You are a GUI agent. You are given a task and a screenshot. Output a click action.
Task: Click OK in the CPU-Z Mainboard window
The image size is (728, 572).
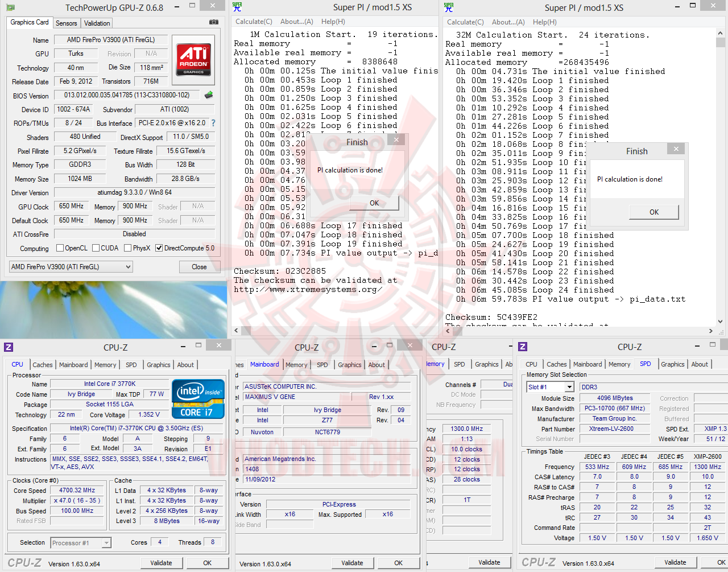[x=399, y=563]
